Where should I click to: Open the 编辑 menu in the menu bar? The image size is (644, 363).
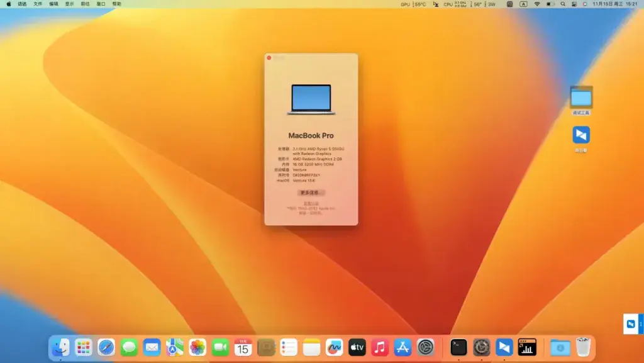[54, 4]
